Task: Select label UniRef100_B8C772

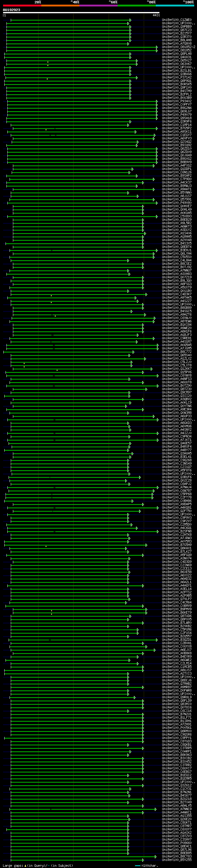Action: point(177,352)
